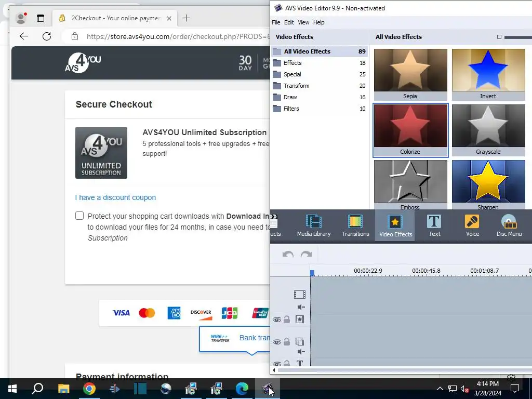532x399 pixels.
Task: Open the Disc Menu tool
Action: [x=509, y=225]
